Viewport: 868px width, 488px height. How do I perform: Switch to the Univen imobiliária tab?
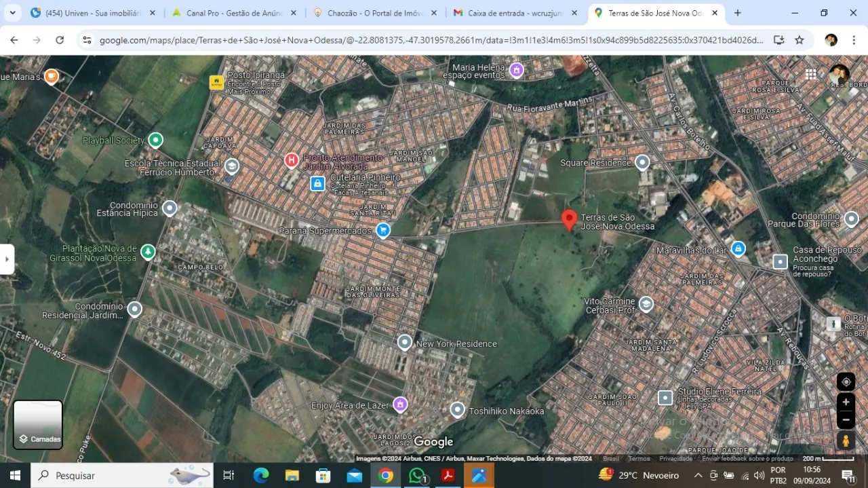click(94, 13)
